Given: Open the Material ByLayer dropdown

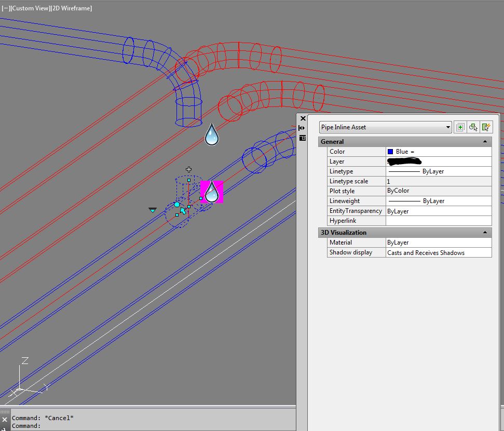Looking at the screenshot, I should (438, 242).
